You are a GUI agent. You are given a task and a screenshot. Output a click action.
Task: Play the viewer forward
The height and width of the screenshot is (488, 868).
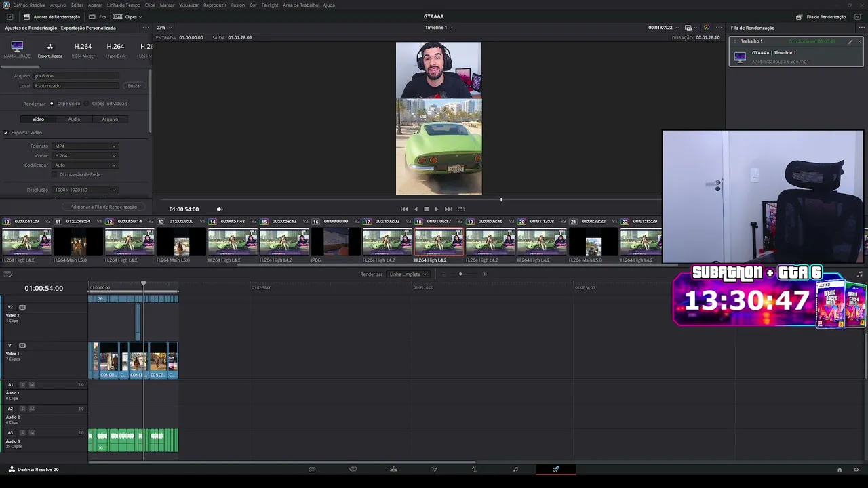coord(436,209)
